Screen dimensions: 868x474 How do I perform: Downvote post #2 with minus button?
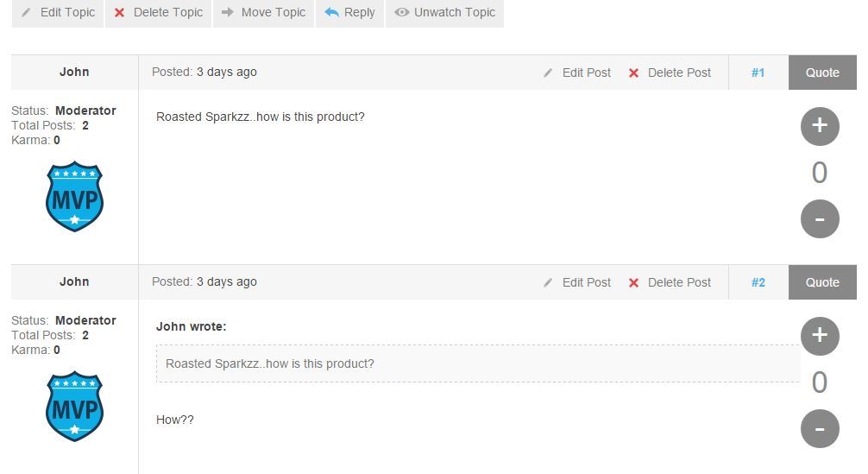[x=820, y=429]
